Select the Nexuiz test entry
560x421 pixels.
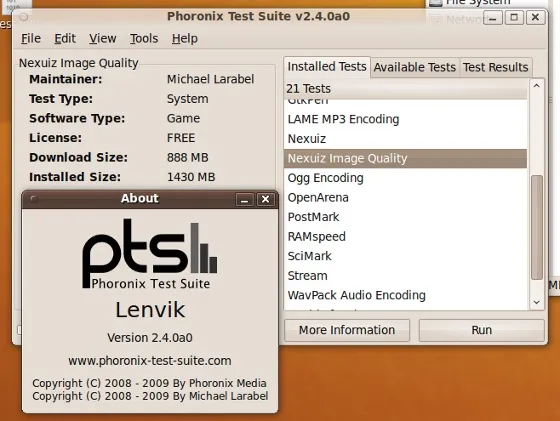(x=405, y=139)
